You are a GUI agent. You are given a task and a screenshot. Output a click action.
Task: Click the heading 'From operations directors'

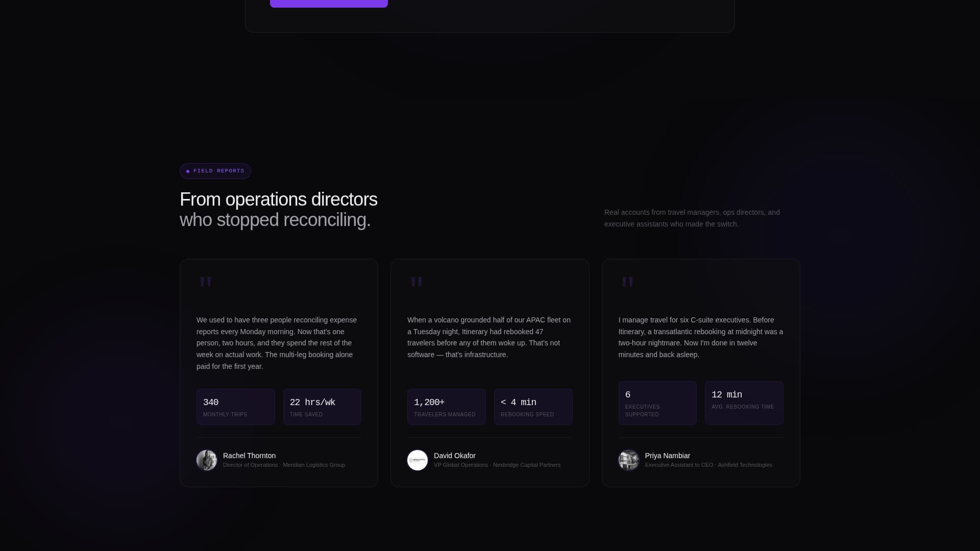click(x=279, y=199)
